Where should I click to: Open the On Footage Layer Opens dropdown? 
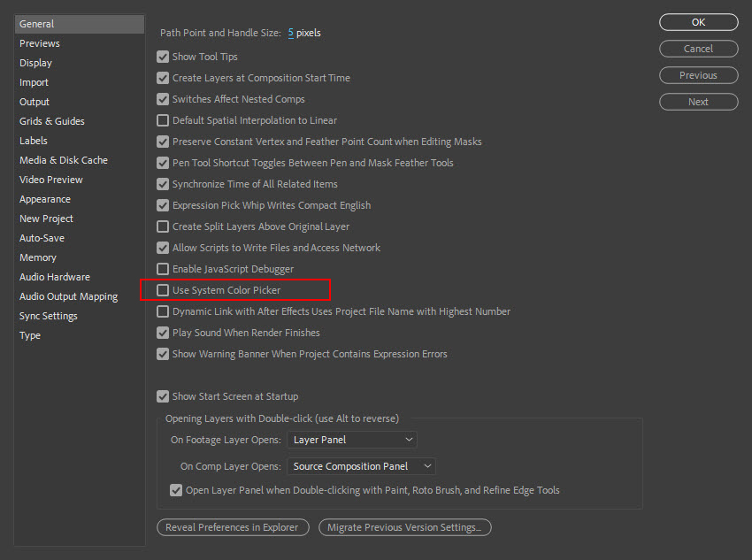point(352,440)
